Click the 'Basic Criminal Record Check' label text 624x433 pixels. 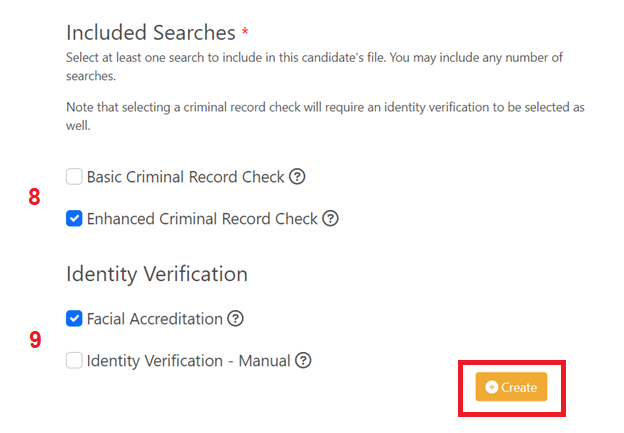click(185, 177)
